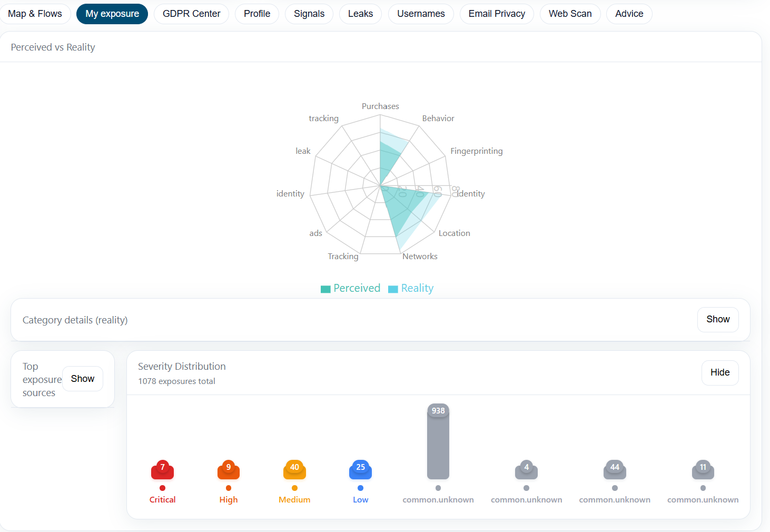Image resolution: width=770 pixels, height=532 pixels.
Task: Show the Top exposure sources panel
Action: 82,378
